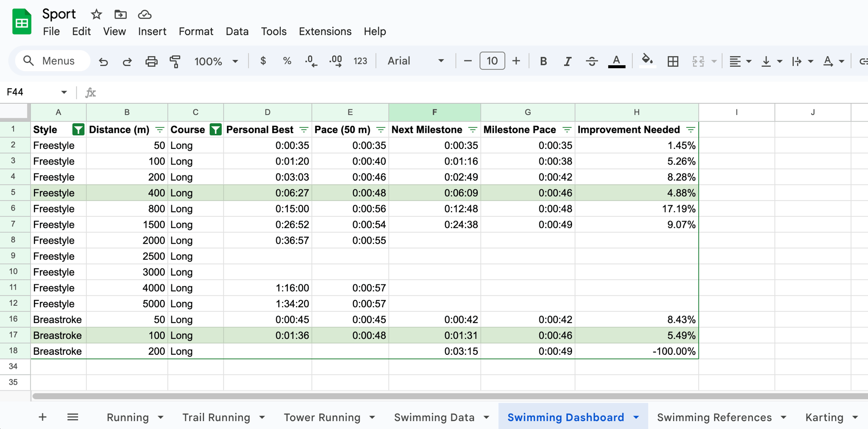
Task: Open the Borders tool
Action: [673, 61]
